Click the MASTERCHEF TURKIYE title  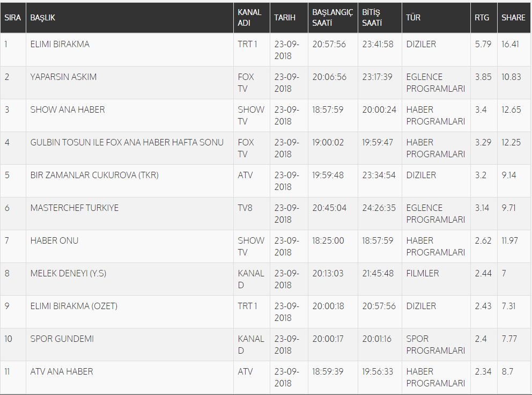coord(75,208)
